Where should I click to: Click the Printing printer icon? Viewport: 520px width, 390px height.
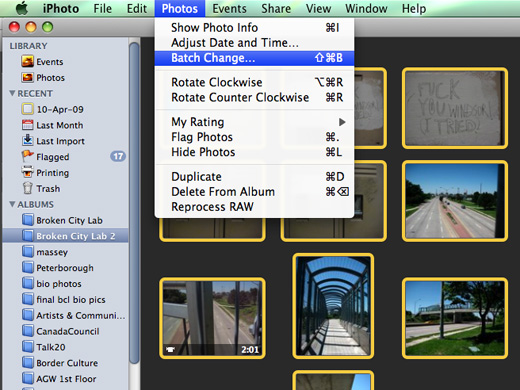point(27,172)
